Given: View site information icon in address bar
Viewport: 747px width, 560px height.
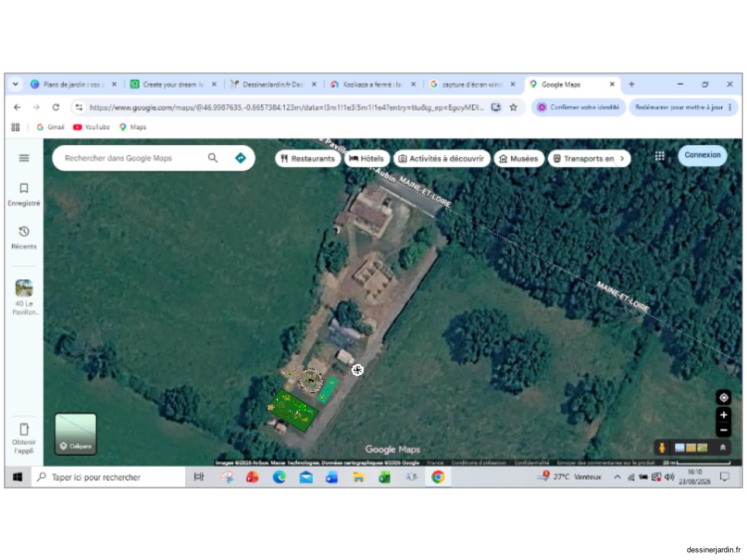Looking at the screenshot, I should pyautogui.click(x=79, y=107).
